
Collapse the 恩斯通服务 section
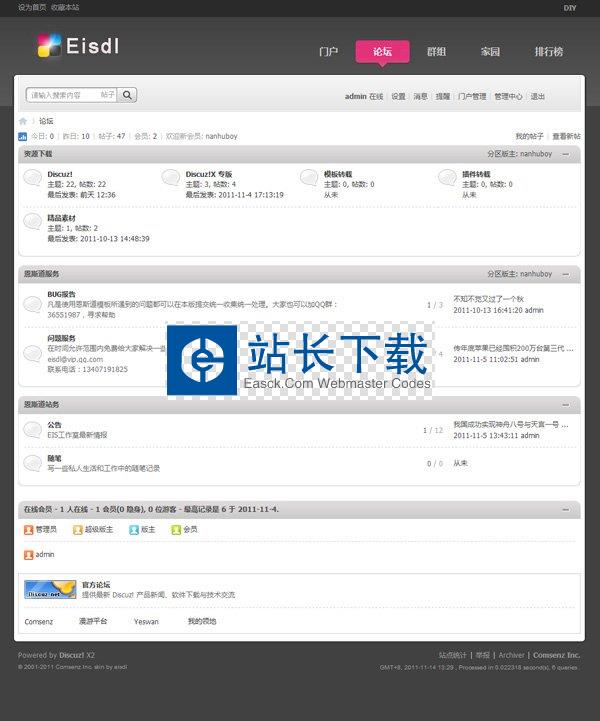(x=566, y=274)
